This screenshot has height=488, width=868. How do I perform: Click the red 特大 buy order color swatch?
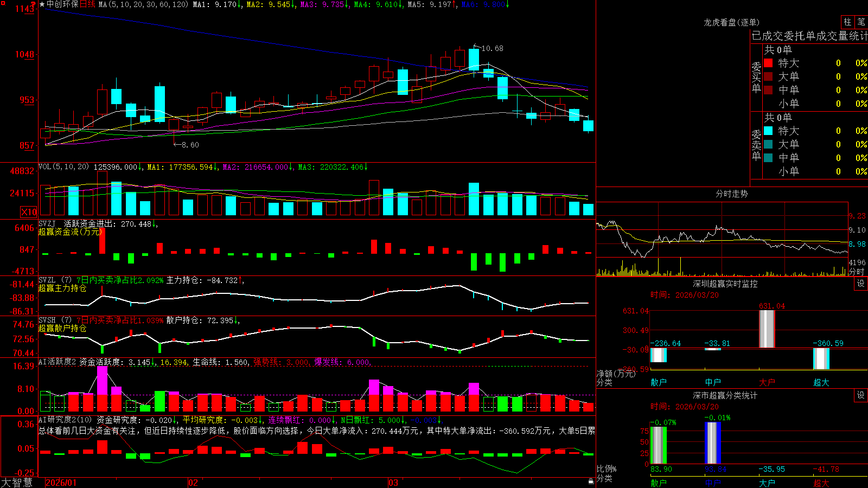point(768,63)
